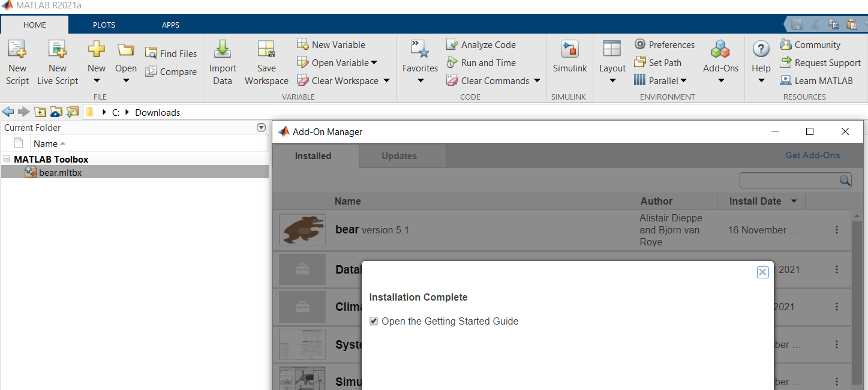Create a New Live Script
This screenshot has width=868, height=390.
(x=58, y=63)
